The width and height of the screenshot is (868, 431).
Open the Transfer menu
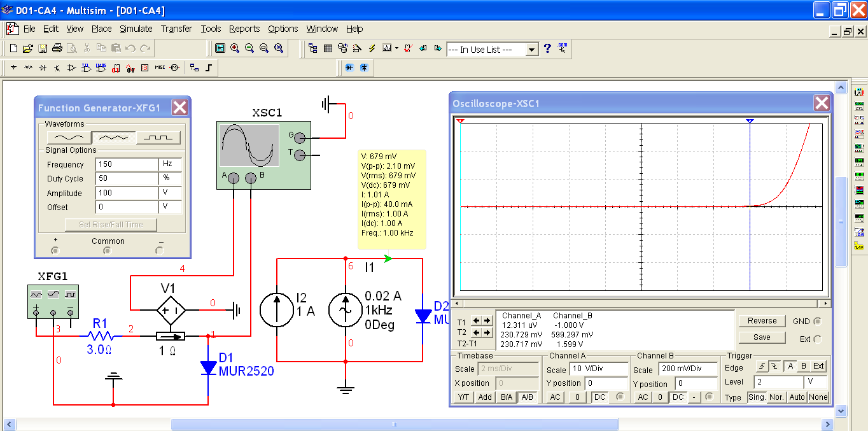[x=176, y=29]
